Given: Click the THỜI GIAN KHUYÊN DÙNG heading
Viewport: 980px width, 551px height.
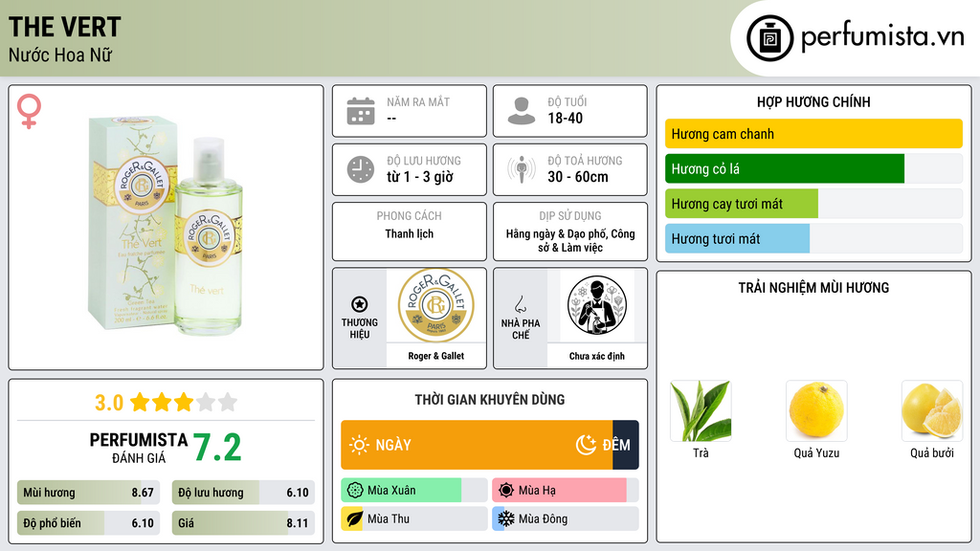Looking at the screenshot, I should [490, 400].
